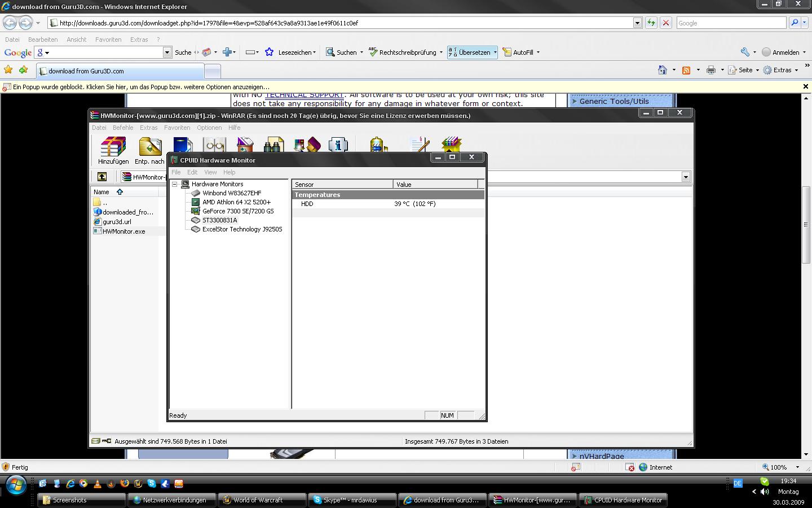
Task: Click the WinRAR comment (notepad and pen) icon
Action: [x=420, y=144]
